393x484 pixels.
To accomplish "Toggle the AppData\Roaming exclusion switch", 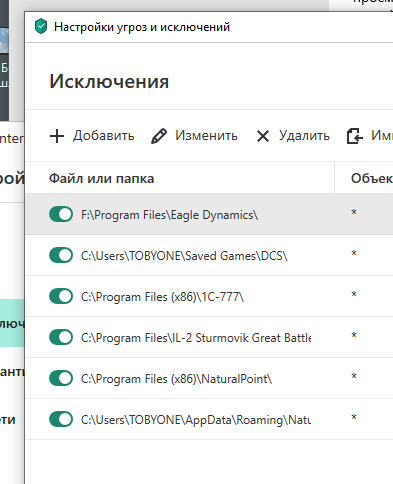I will 61,419.
